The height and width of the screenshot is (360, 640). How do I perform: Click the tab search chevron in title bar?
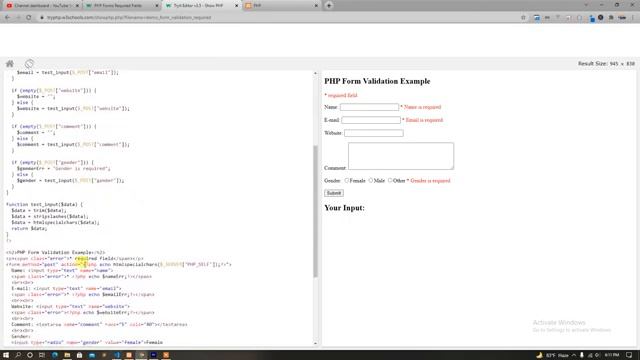[x=586, y=5]
